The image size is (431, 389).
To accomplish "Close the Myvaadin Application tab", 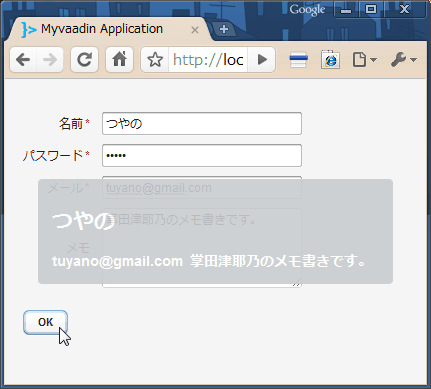I will tap(195, 30).
